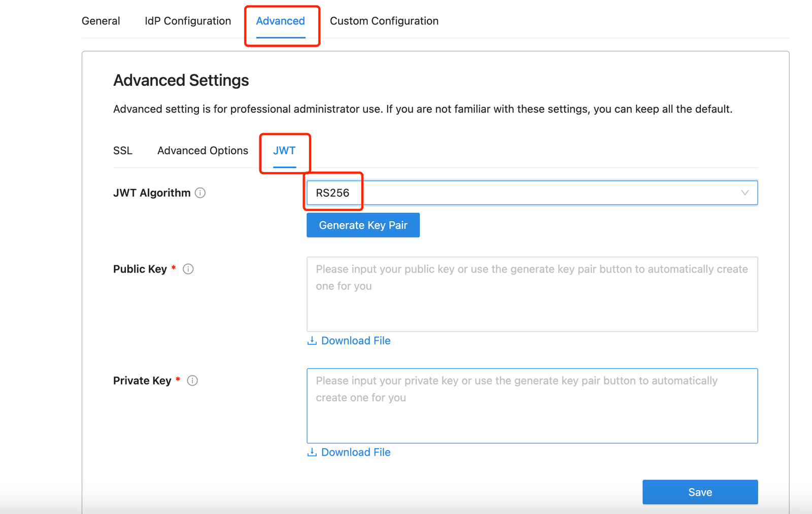Click the Advanced Settings heading
The width and height of the screenshot is (812, 514).
coord(181,80)
